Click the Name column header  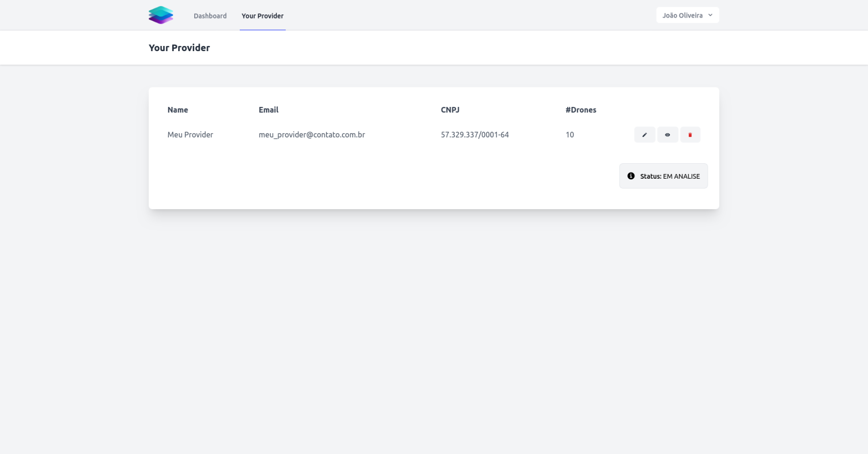(178, 110)
